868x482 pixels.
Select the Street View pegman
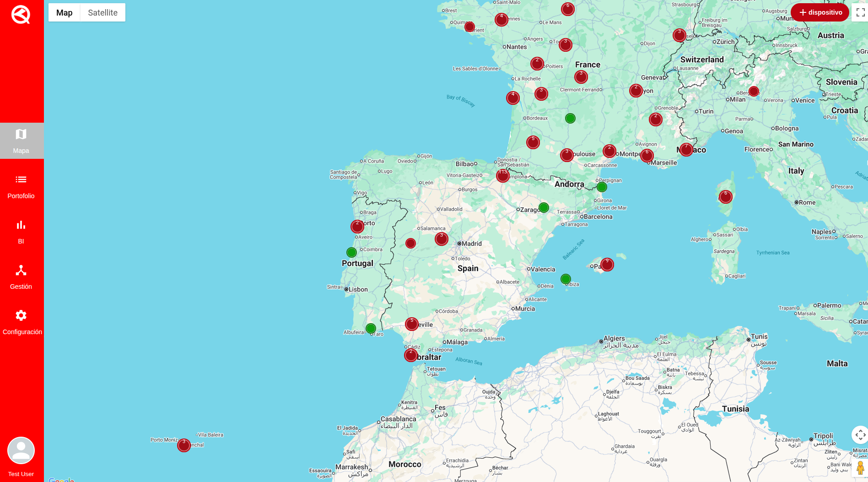(860, 467)
